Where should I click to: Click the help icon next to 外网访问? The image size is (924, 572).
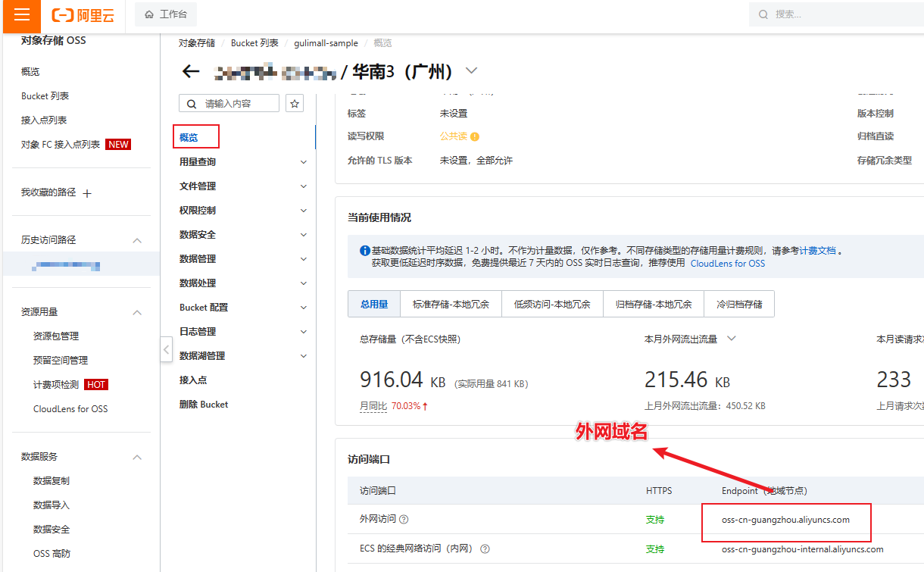pyautogui.click(x=404, y=520)
